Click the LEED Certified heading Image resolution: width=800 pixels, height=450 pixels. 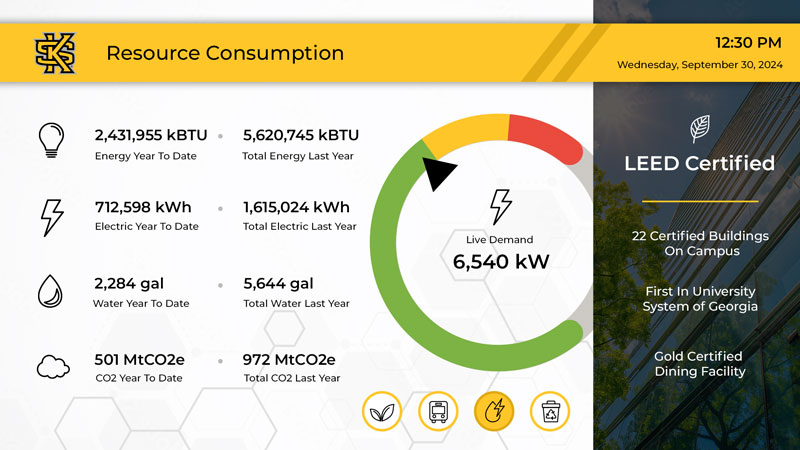pos(699,163)
